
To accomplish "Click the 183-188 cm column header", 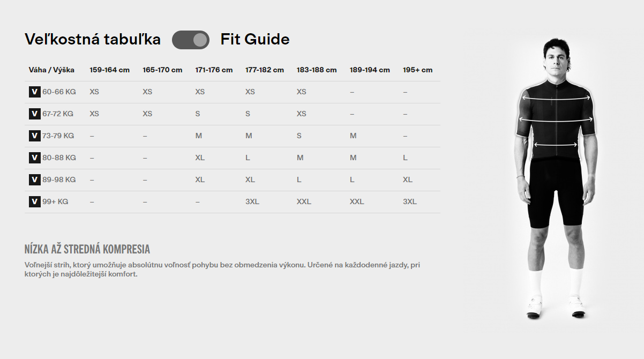I will [317, 70].
